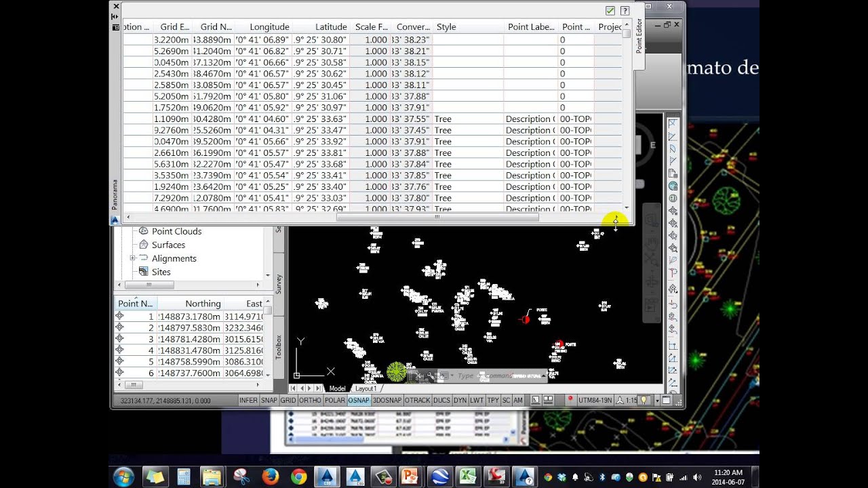Switch to the Model tab

coord(337,388)
